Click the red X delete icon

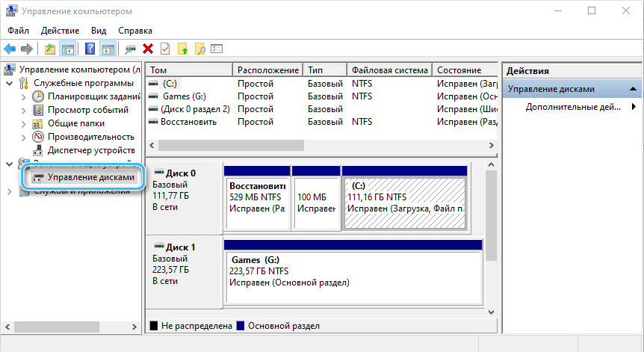[148, 49]
